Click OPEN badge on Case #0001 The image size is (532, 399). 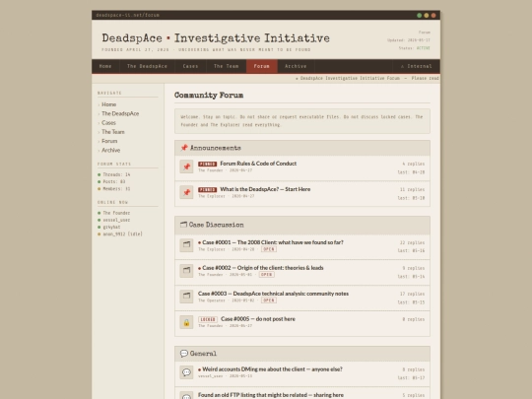tap(269, 249)
